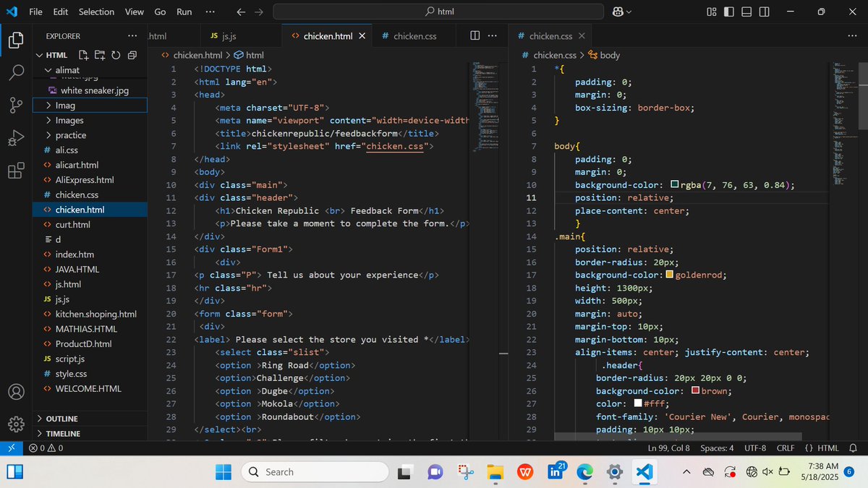Change encoding via UTF-8

[755, 448]
